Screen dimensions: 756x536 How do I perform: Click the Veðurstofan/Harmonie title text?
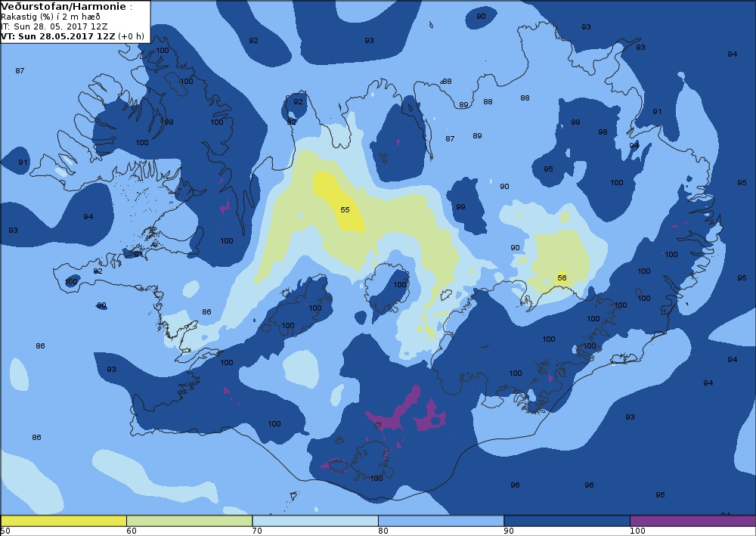coord(64,7)
